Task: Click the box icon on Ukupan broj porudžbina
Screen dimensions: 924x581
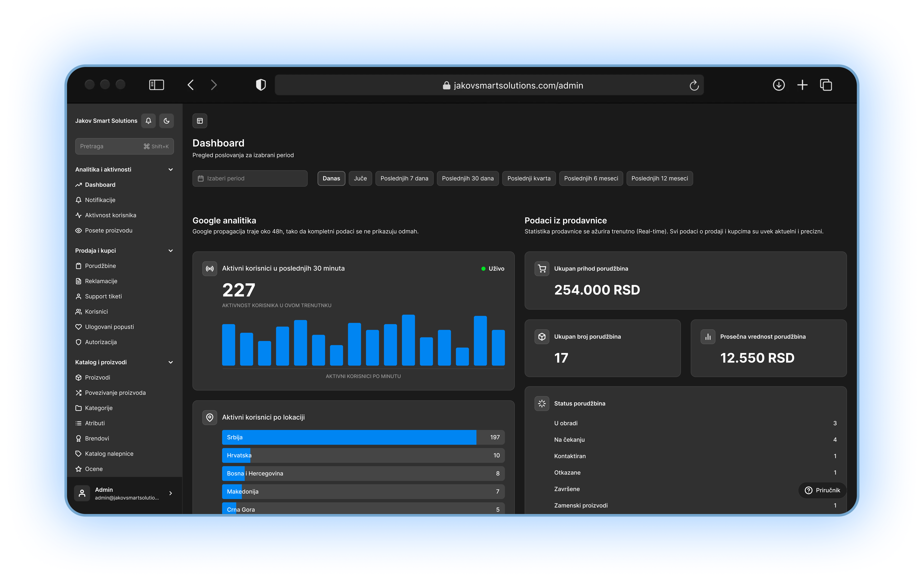Action: 542,337
